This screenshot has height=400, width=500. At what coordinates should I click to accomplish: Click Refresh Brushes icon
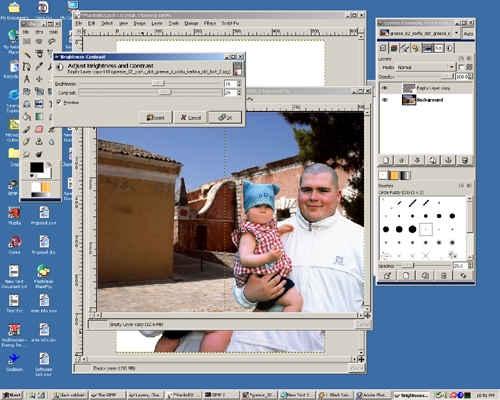point(463,276)
